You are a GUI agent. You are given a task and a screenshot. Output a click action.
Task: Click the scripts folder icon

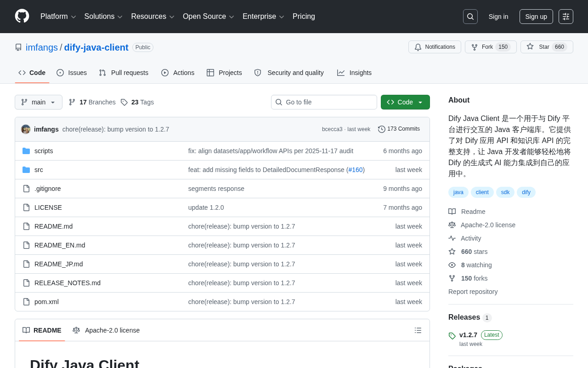click(26, 151)
